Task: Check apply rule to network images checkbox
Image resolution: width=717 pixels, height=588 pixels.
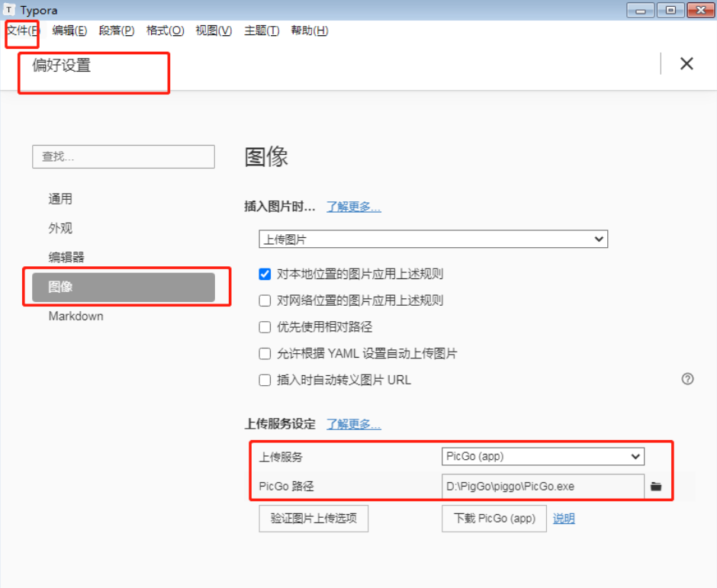Action: tap(265, 300)
